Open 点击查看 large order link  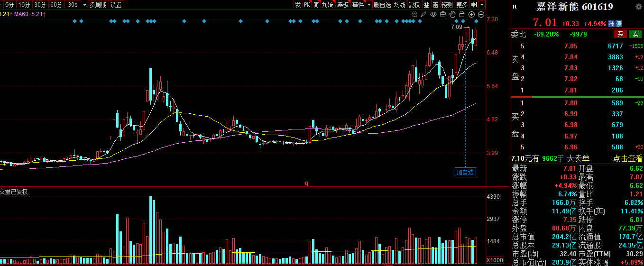coord(628,159)
